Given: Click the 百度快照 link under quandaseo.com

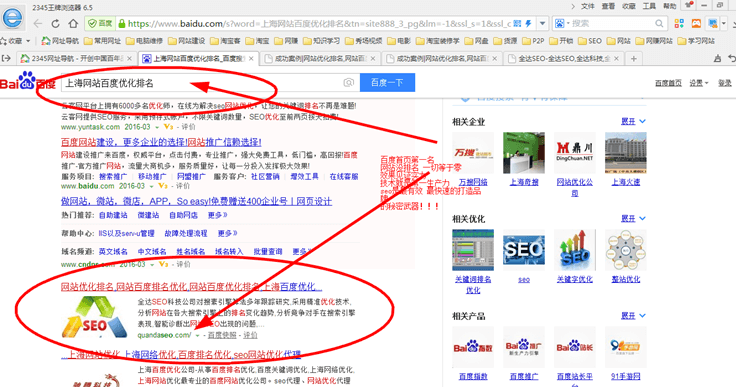Looking at the screenshot, I should pos(222,335).
